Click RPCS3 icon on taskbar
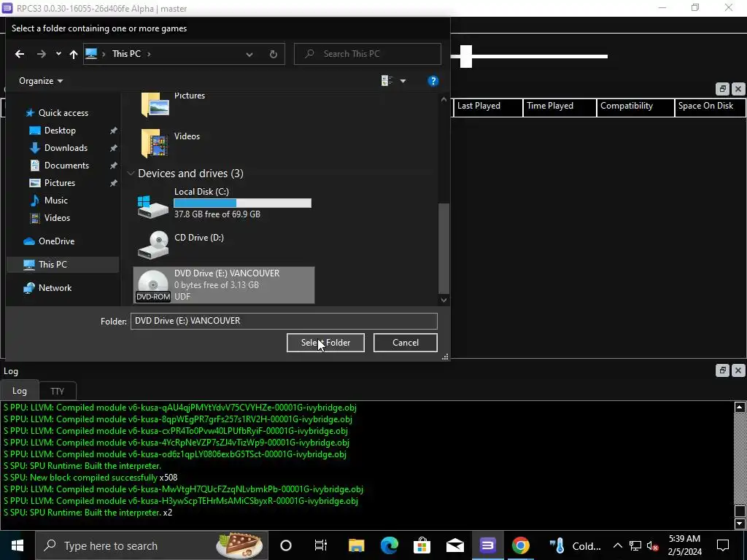The width and height of the screenshot is (747, 560). coord(487,545)
